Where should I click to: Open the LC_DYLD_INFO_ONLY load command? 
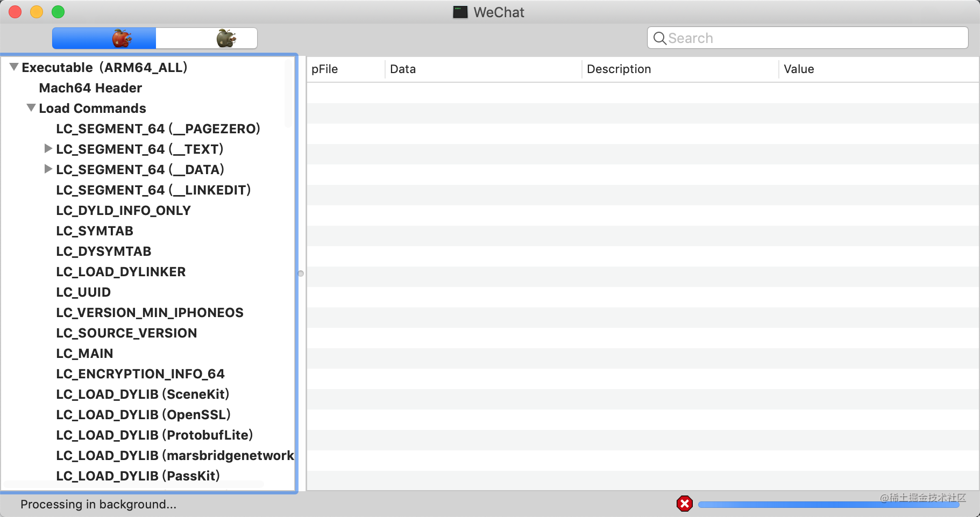tap(123, 210)
